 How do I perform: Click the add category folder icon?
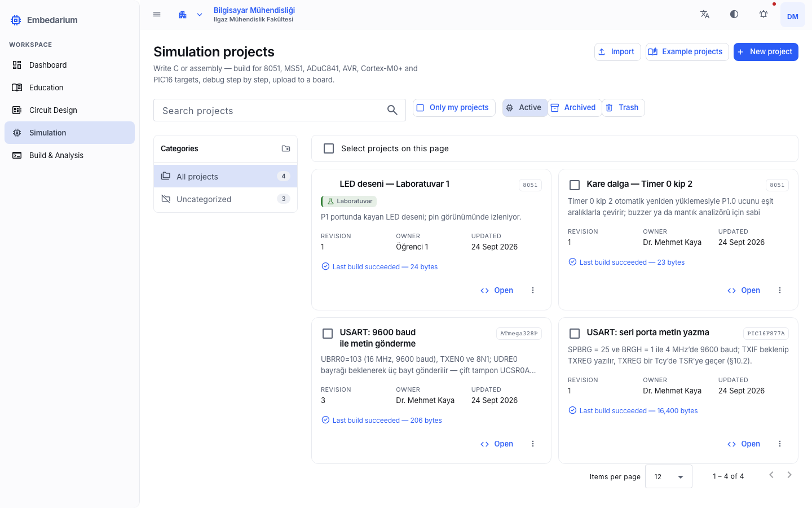tap(286, 148)
